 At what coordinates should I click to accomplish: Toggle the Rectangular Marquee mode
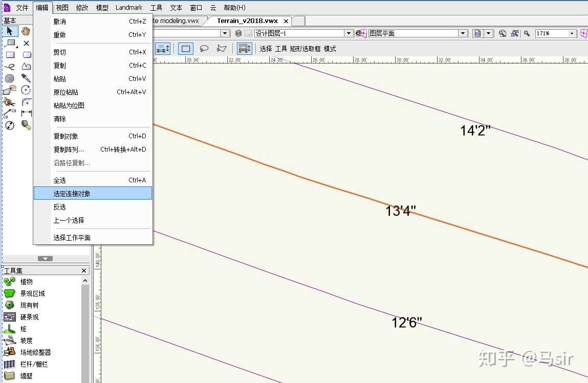click(186, 49)
